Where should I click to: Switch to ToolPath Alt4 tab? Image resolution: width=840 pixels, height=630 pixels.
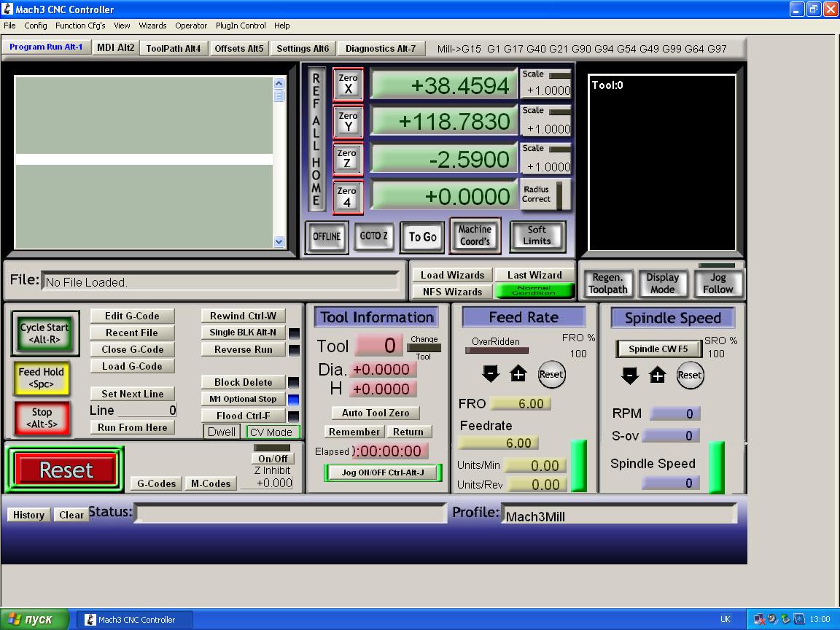tap(173, 48)
